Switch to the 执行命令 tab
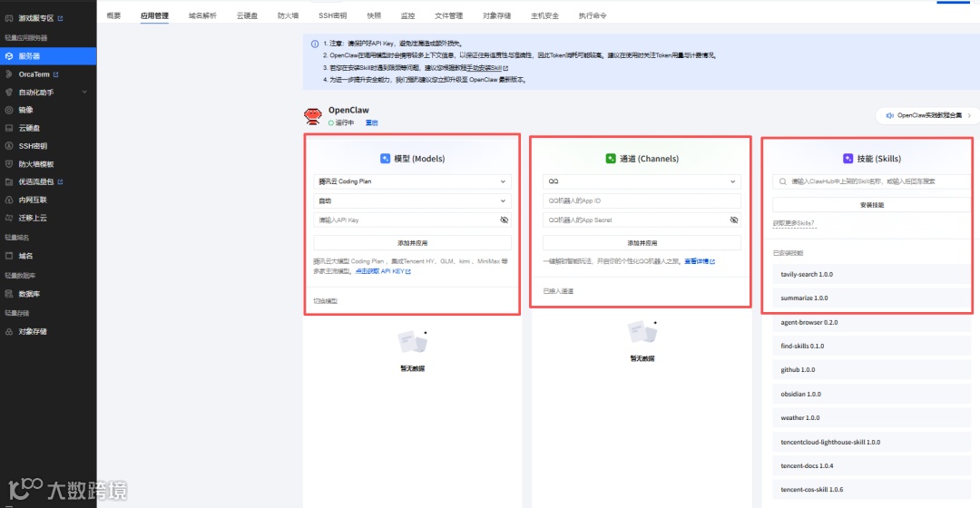 593,15
